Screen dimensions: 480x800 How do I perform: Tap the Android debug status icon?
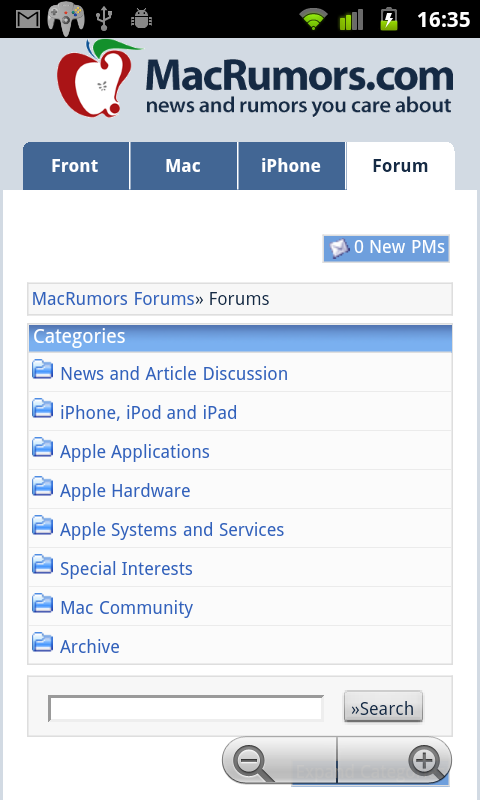pyautogui.click(x=141, y=19)
